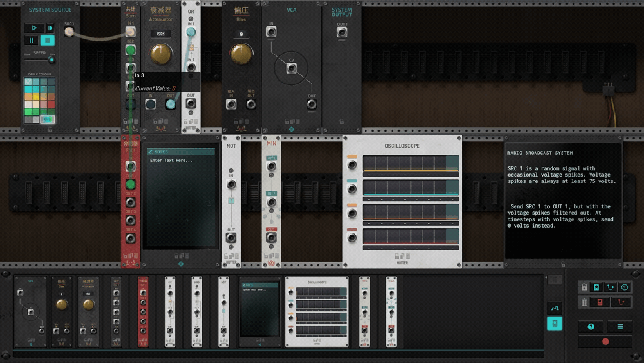Turn the Attenuator gold knob

click(x=160, y=54)
